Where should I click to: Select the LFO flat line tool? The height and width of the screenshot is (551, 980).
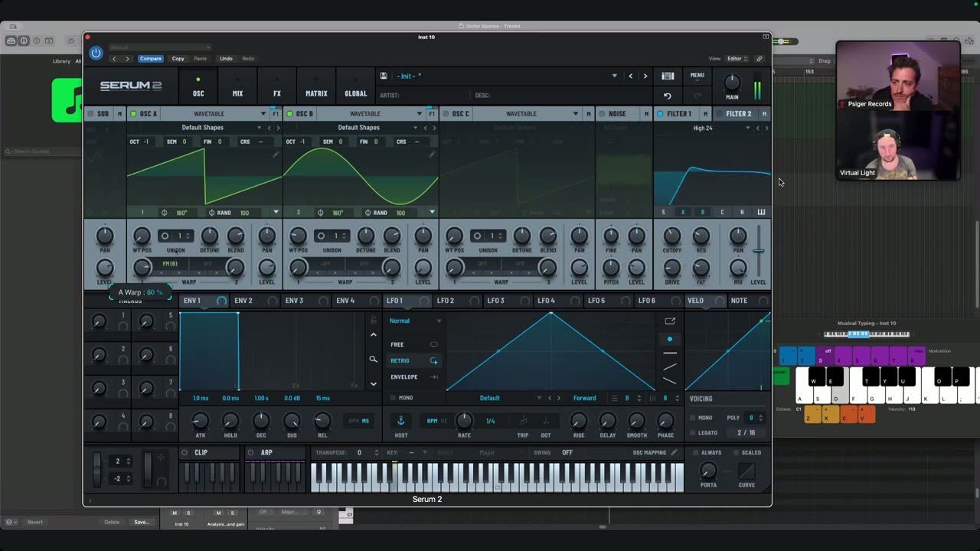click(670, 353)
